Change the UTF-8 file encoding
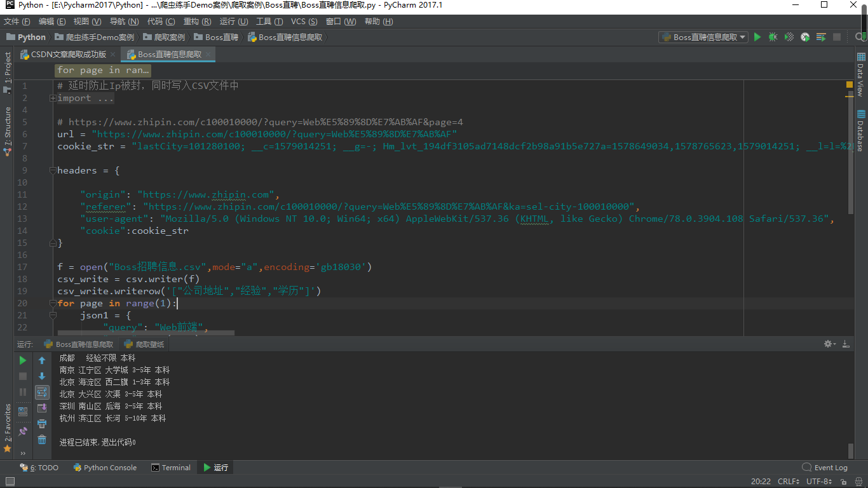Screen dimensions: 868x488 pyautogui.click(x=819, y=482)
